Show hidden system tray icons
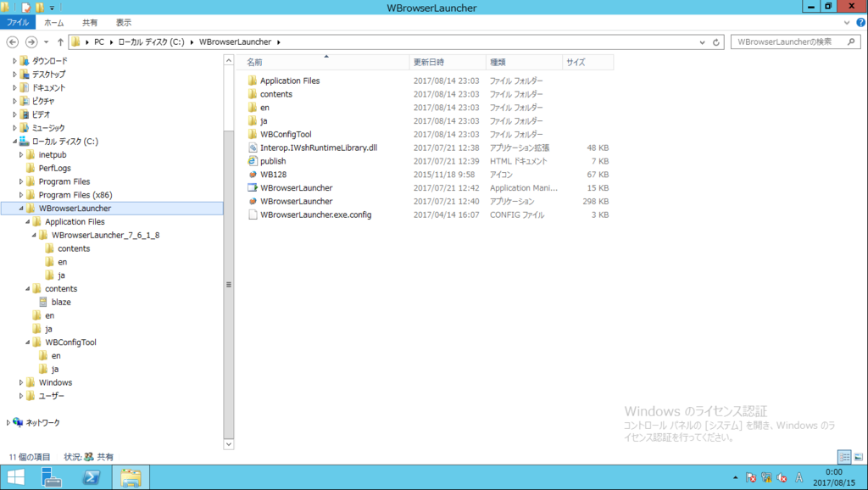The width and height of the screenshot is (868, 490). tap(735, 477)
